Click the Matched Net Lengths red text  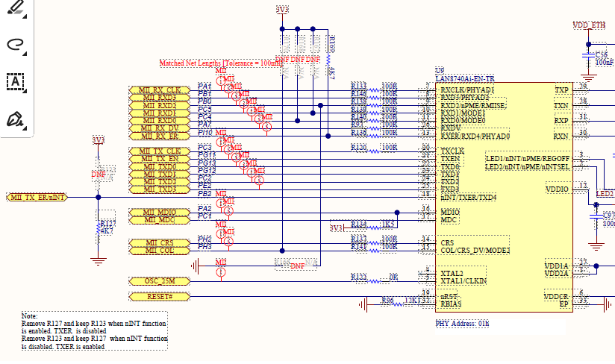(221, 63)
